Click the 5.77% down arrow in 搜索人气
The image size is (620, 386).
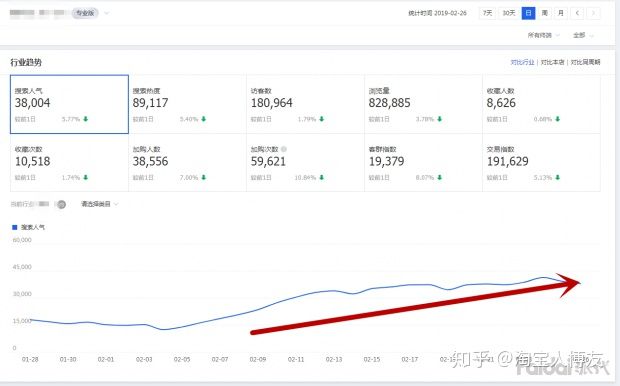[x=86, y=119]
